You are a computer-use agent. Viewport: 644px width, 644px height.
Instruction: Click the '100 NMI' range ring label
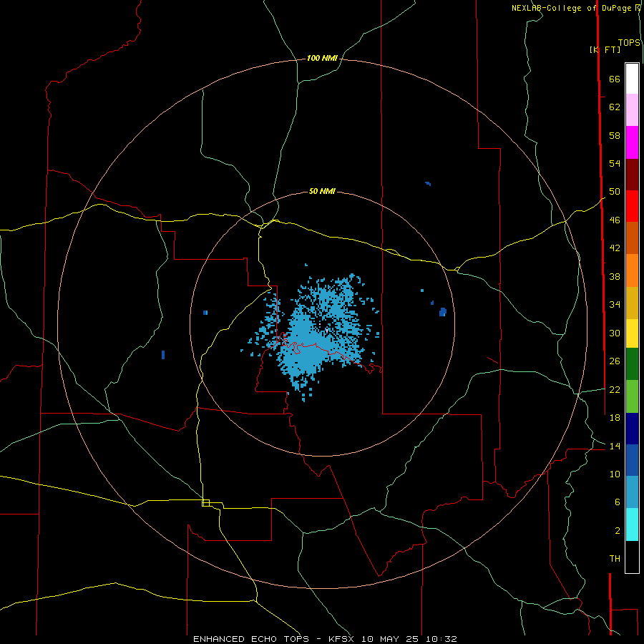point(322,59)
